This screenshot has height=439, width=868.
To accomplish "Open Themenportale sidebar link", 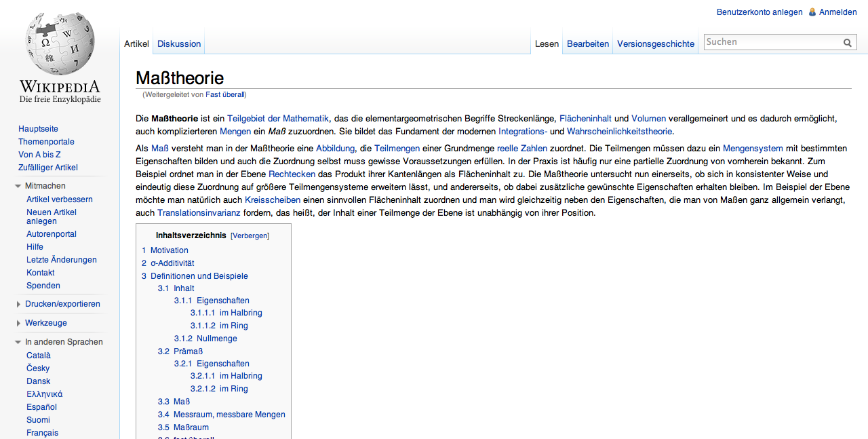I will (x=46, y=142).
